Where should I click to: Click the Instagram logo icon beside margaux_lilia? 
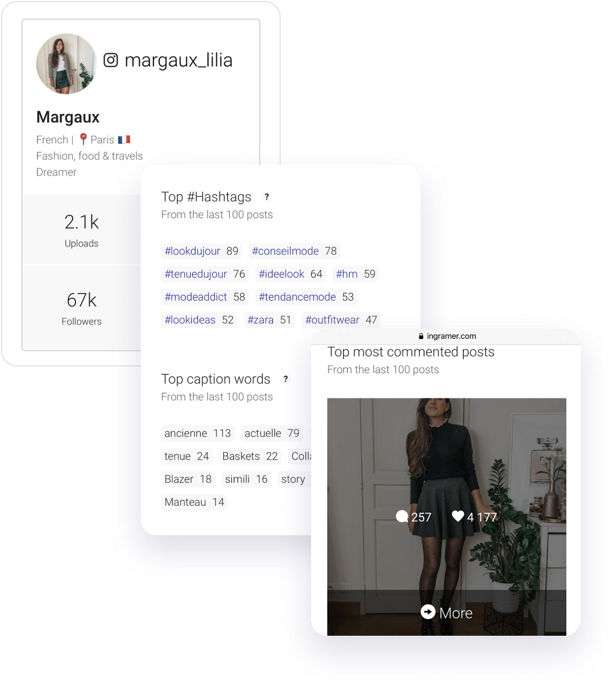click(111, 60)
